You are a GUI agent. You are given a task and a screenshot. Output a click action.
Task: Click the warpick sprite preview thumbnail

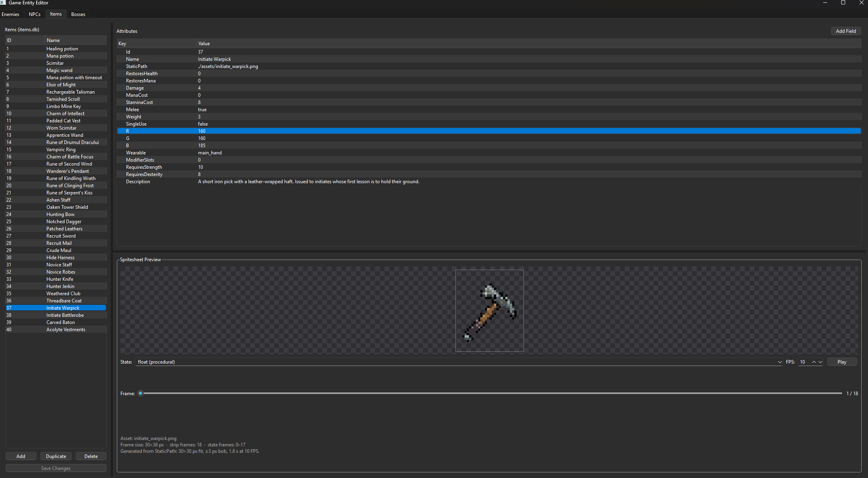pyautogui.click(x=489, y=310)
